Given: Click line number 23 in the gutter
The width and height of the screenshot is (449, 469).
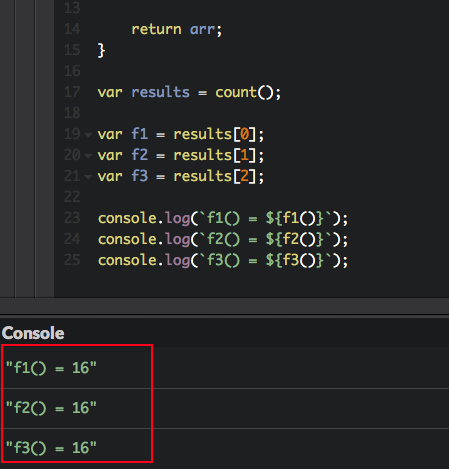Looking at the screenshot, I should tap(72, 218).
